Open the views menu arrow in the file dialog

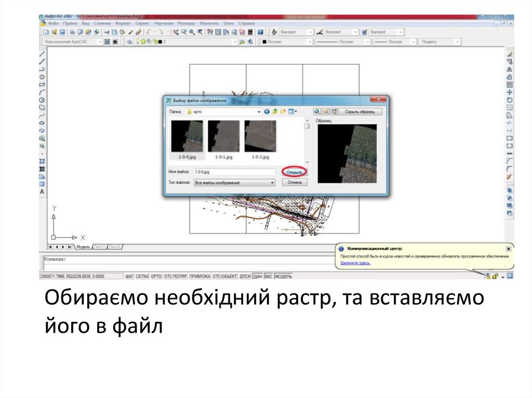pyautogui.click(x=296, y=112)
